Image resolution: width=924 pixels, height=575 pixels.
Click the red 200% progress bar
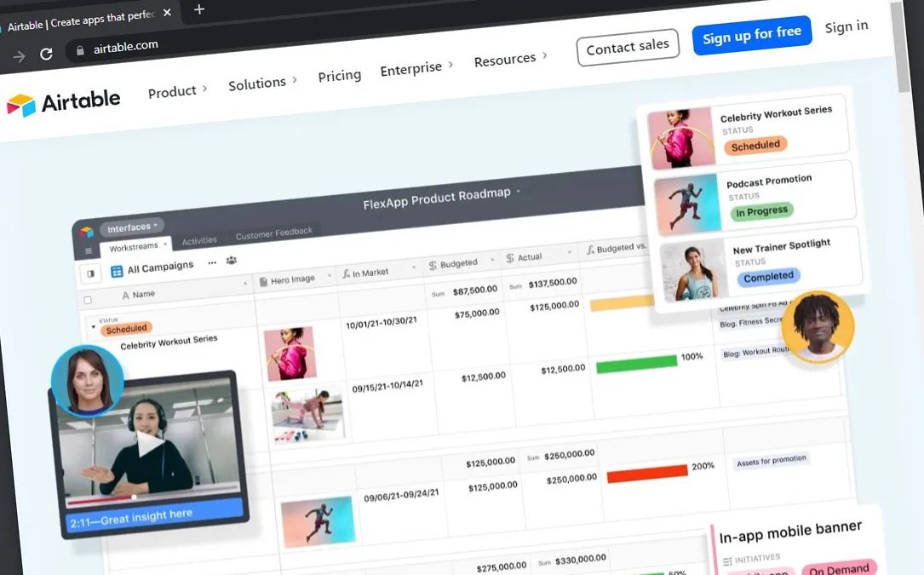(x=647, y=474)
